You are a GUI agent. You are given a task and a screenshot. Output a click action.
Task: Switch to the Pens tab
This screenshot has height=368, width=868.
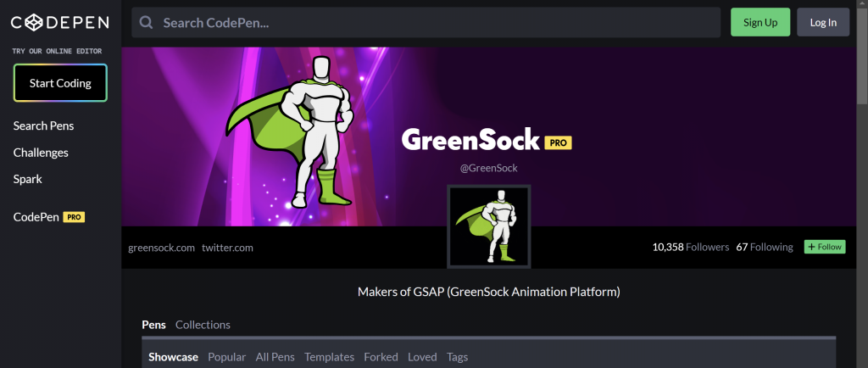[x=154, y=325]
